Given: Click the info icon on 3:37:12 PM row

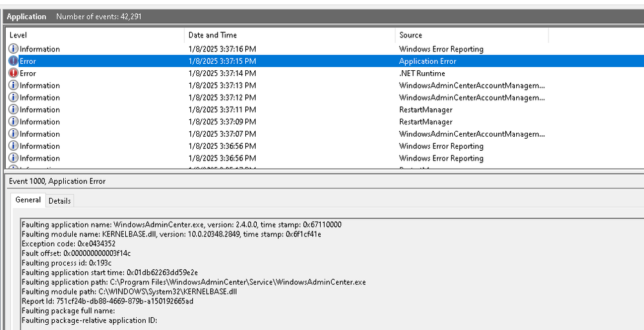Looking at the screenshot, I should pyautogui.click(x=14, y=97).
